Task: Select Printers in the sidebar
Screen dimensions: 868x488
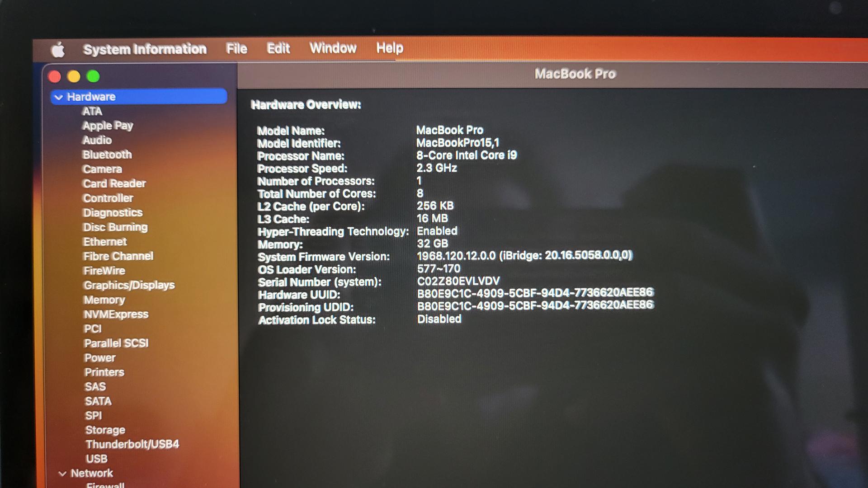Action: pyautogui.click(x=104, y=372)
